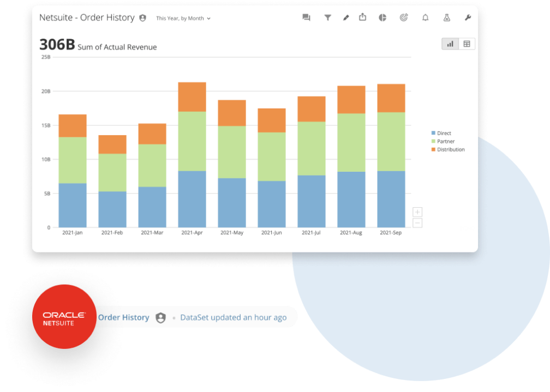Click the 2021-Mar Distribution orange segment
This screenshot has height=392, width=550.
point(152,134)
